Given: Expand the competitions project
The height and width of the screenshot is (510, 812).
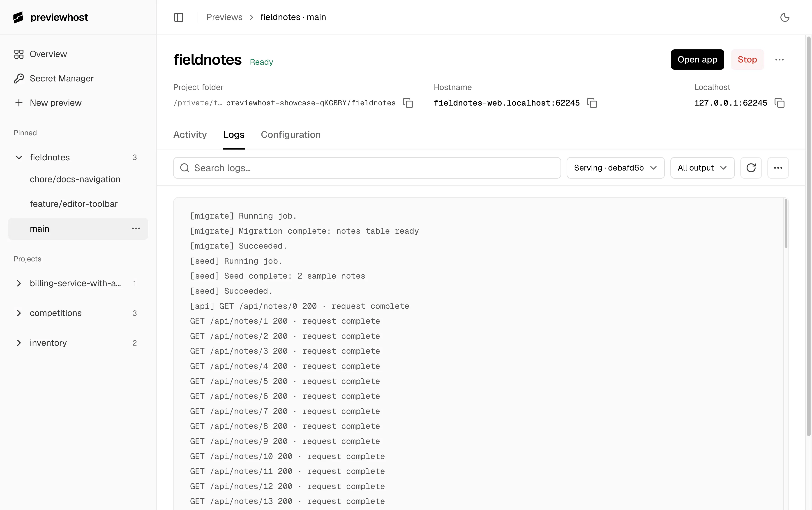Looking at the screenshot, I should pos(19,313).
